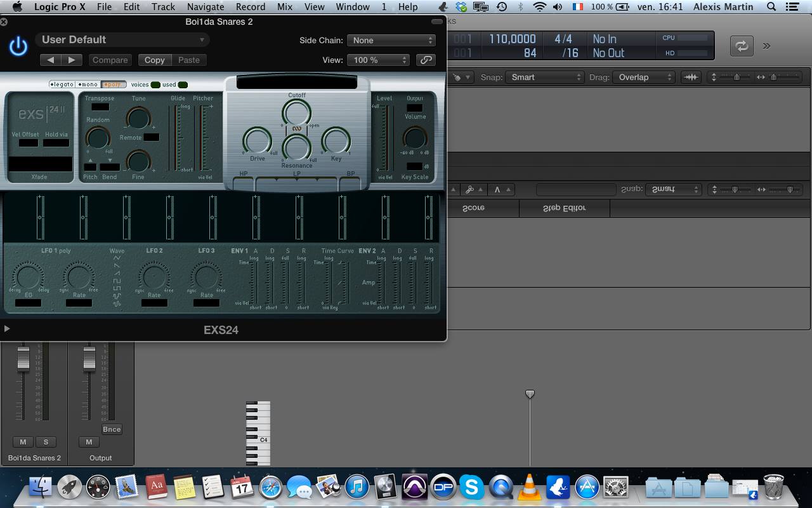
Task: Click the LFO 1 EG knob
Action: coord(29,277)
